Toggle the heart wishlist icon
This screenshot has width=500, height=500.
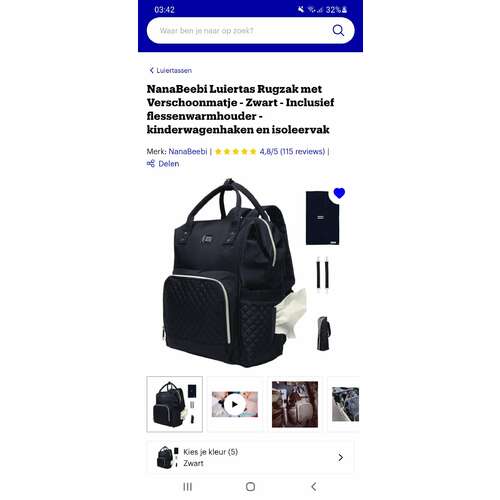coord(339,193)
